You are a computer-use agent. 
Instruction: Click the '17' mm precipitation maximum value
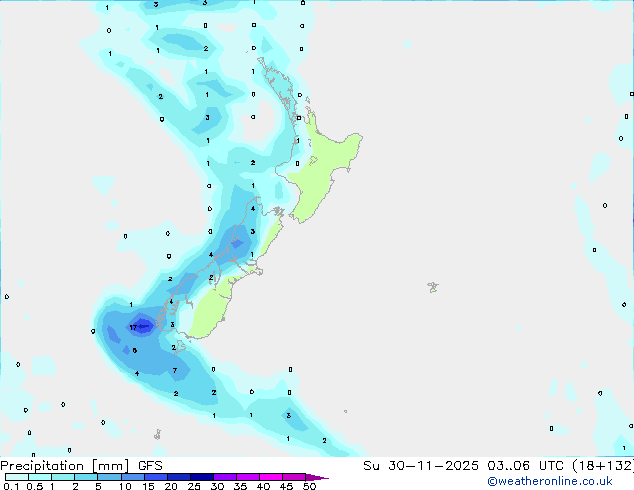[x=133, y=327]
